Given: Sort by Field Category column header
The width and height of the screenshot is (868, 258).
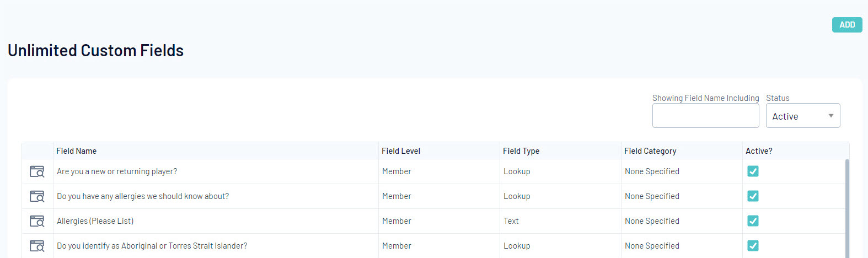Looking at the screenshot, I should tap(650, 151).
